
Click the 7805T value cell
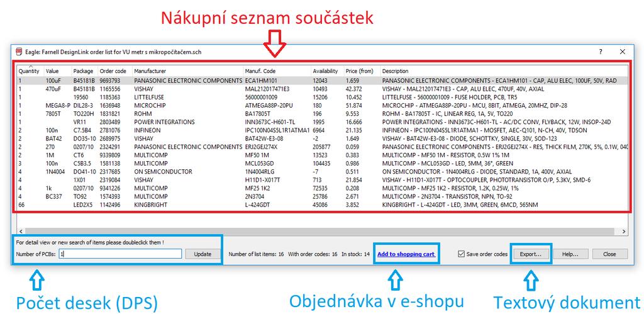53,114
